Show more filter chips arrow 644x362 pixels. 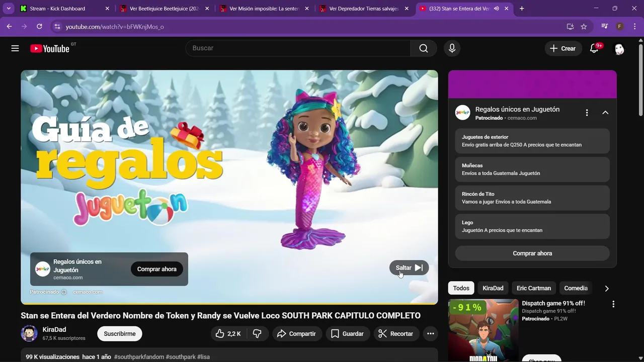pos(606,289)
